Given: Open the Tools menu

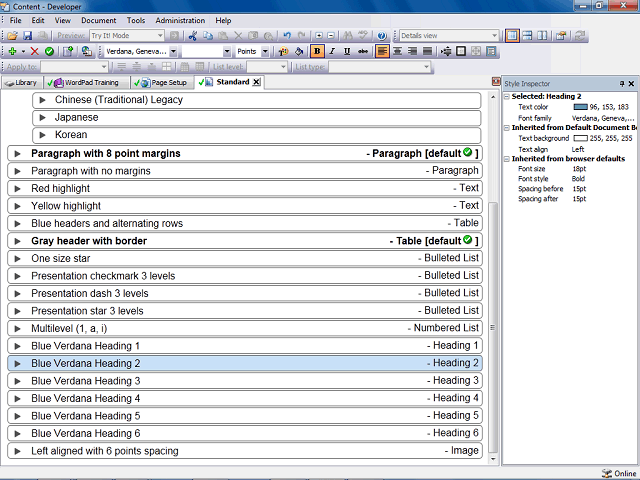Looking at the screenshot, I should tap(136, 20).
